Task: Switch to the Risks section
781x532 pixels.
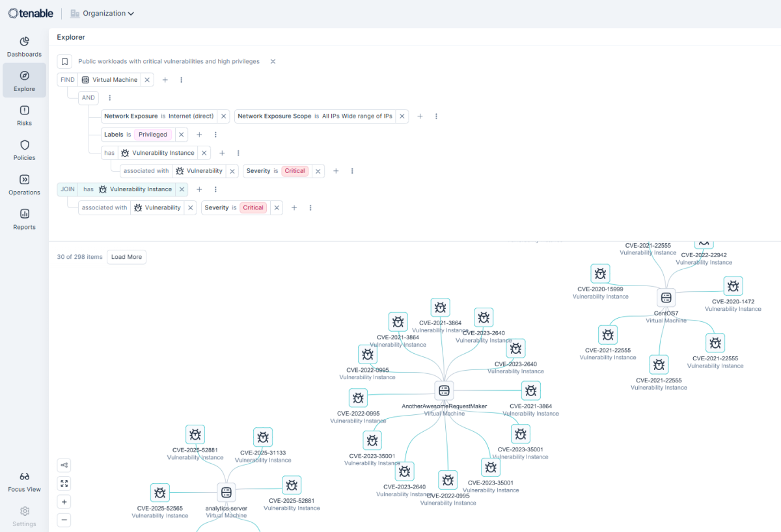Action: click(x=24, y=112)
